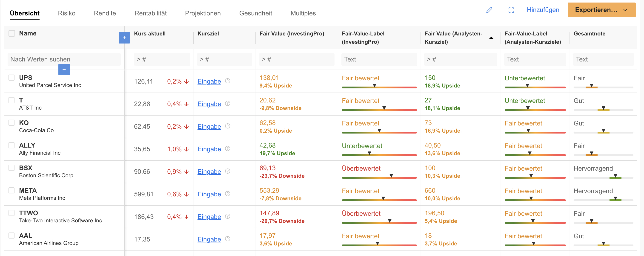Click Eingabe link for Meta Platforms
This screenshot has height=256, width=644.
pyautogui.click(x=209, y=194)
